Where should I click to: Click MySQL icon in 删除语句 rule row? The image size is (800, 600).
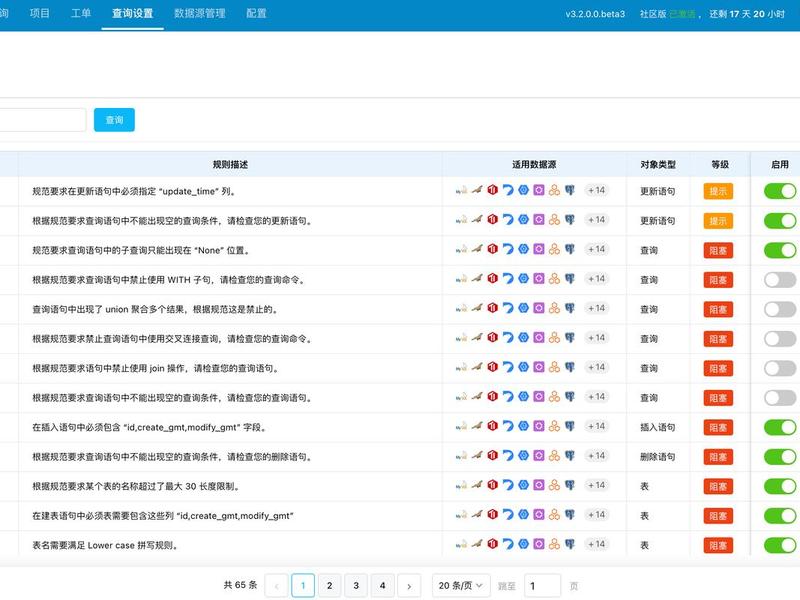(x=461, y=456)
